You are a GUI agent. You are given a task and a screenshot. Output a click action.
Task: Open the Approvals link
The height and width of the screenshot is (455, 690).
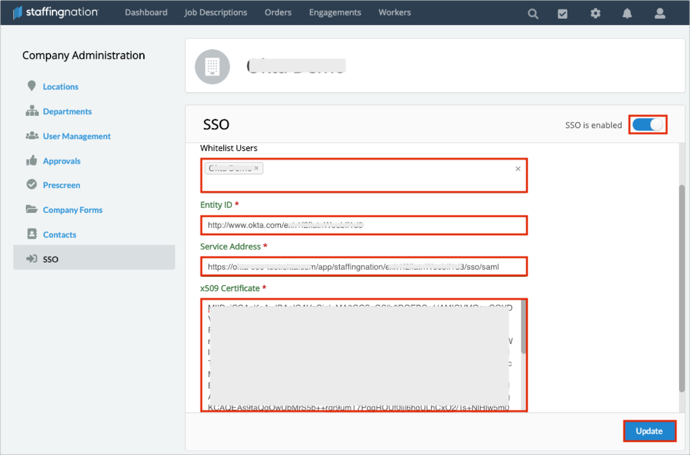point(62,161)
